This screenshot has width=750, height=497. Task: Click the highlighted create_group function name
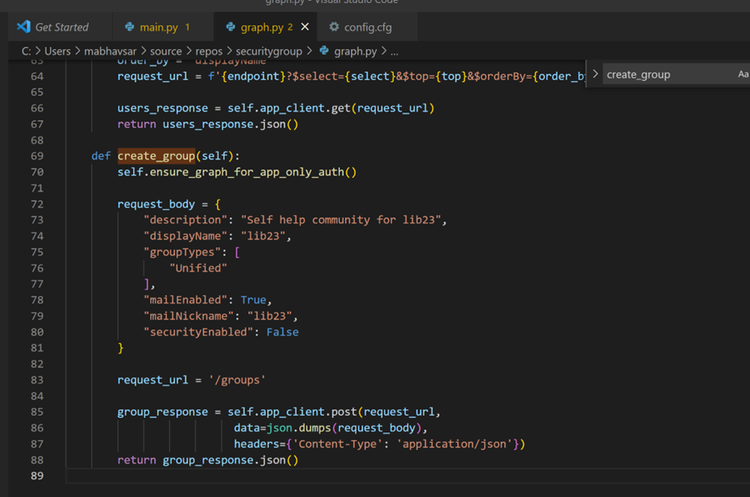pos(158,156)
